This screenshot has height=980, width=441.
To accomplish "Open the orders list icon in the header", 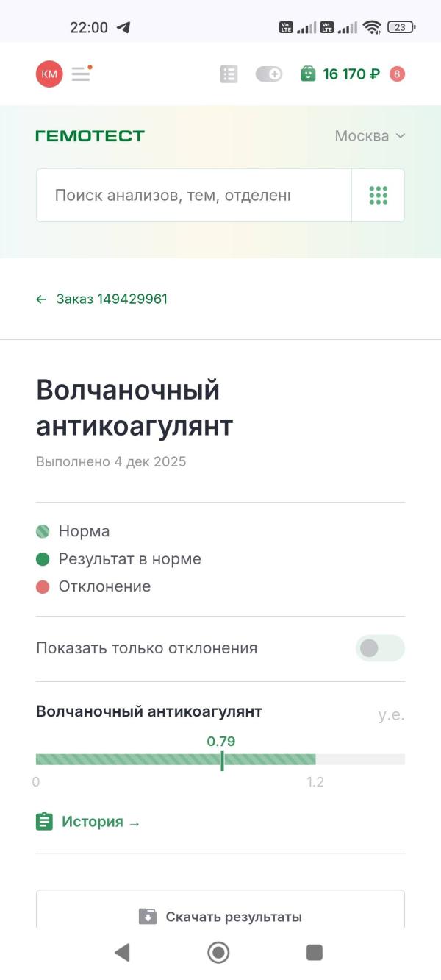I will (229, 74).
